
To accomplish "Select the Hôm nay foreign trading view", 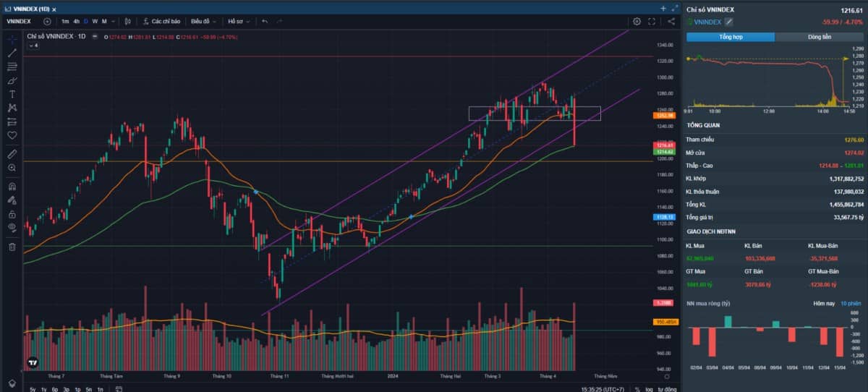I will coord(824,304).
